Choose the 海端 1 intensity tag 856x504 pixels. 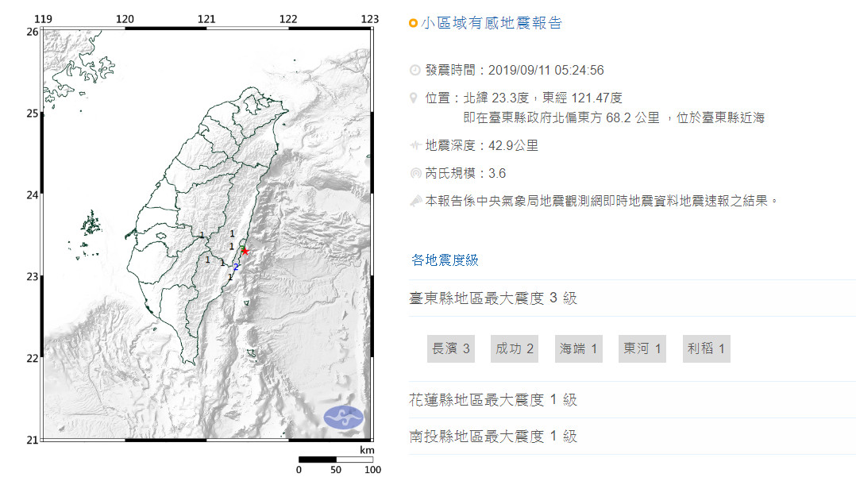579,348
